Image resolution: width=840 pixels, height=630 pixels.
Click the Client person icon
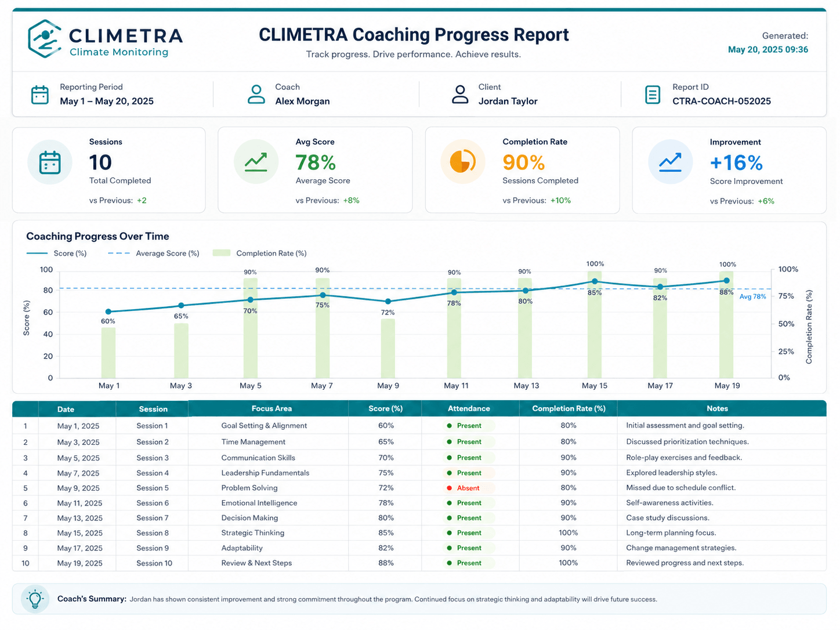pos(460,94)
